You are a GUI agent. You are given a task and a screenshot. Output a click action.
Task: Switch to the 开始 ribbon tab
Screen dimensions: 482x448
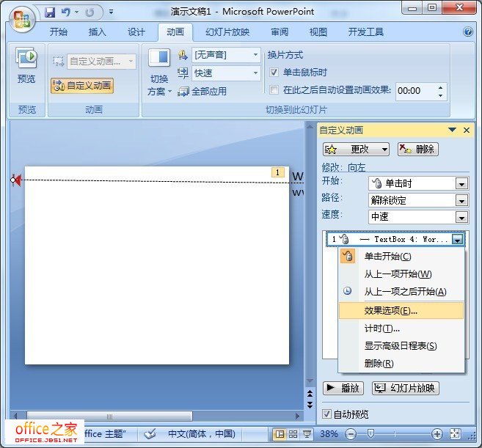[x=59, y=32]
